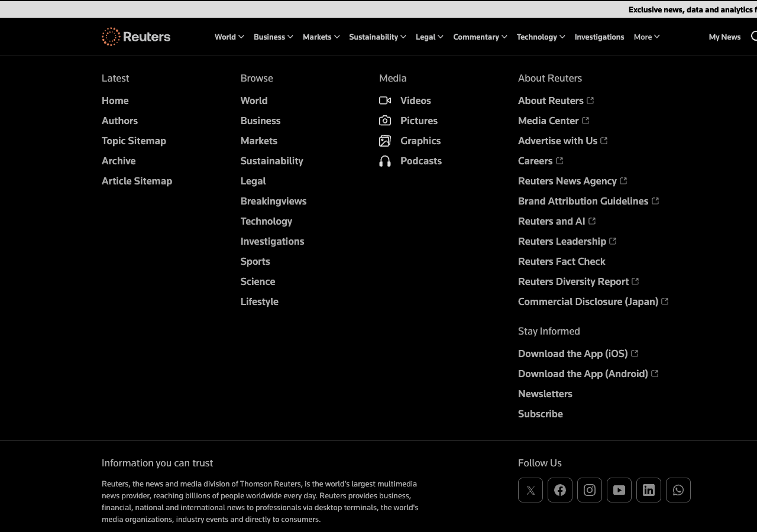Open the Facebook social icon
This screenshot has width=757, height=532.
coord(560,490)
